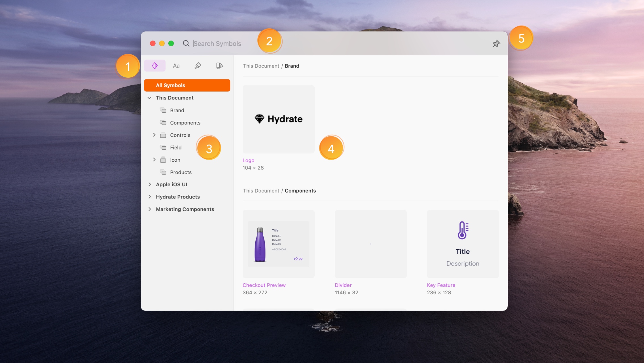
Task: Click the pin/insert icon top right
Action: point(496,43)
